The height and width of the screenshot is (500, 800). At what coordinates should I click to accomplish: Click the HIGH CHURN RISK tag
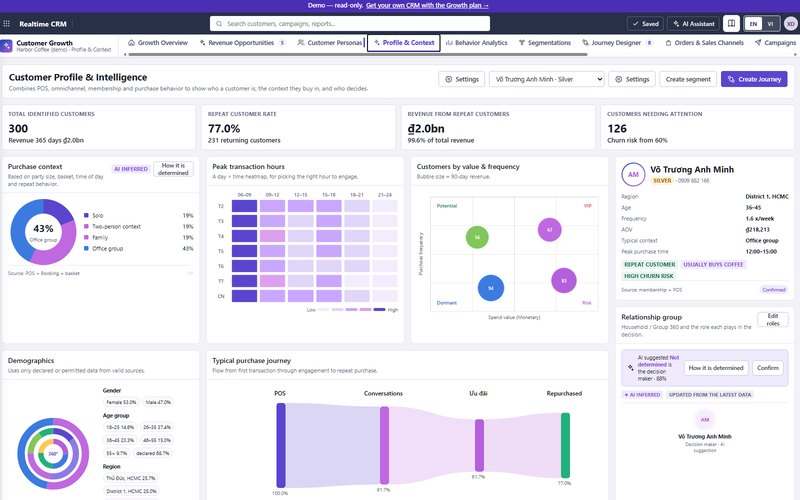coord(648,276)
